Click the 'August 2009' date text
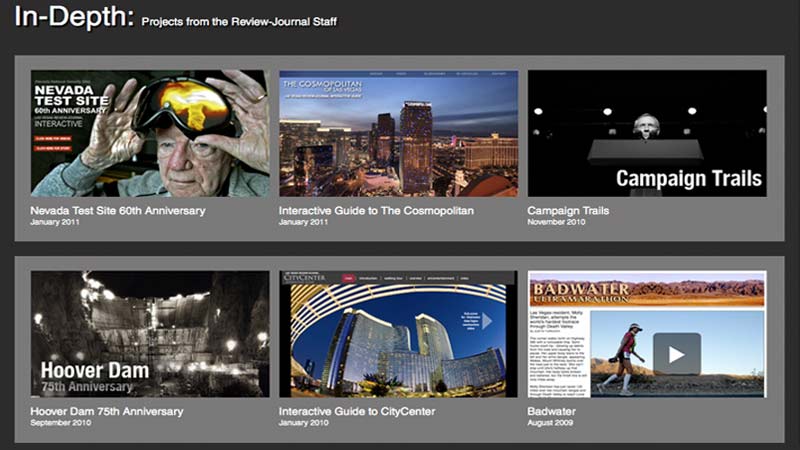The height and width of the screenshot is (450, 800). tap(550, 422)
